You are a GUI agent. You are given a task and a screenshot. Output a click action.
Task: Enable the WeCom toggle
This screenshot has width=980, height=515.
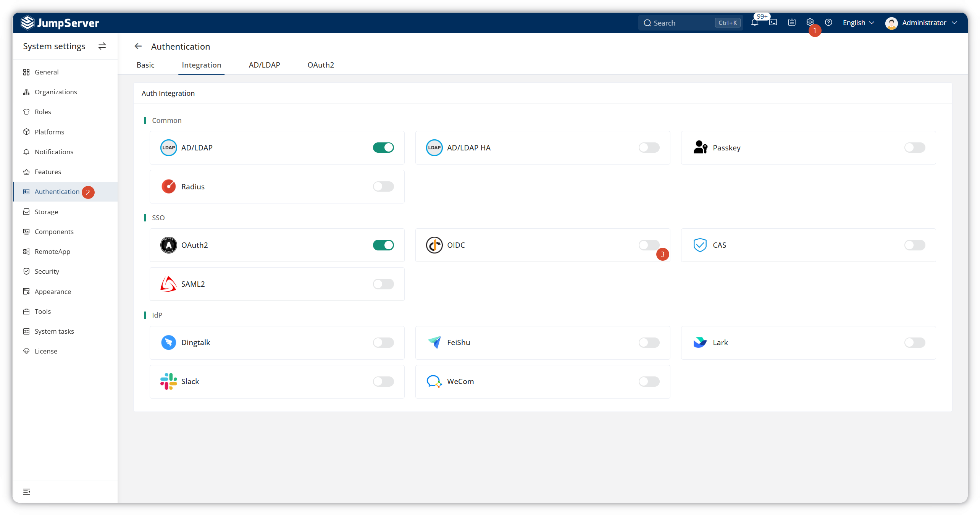coord(649,381)
